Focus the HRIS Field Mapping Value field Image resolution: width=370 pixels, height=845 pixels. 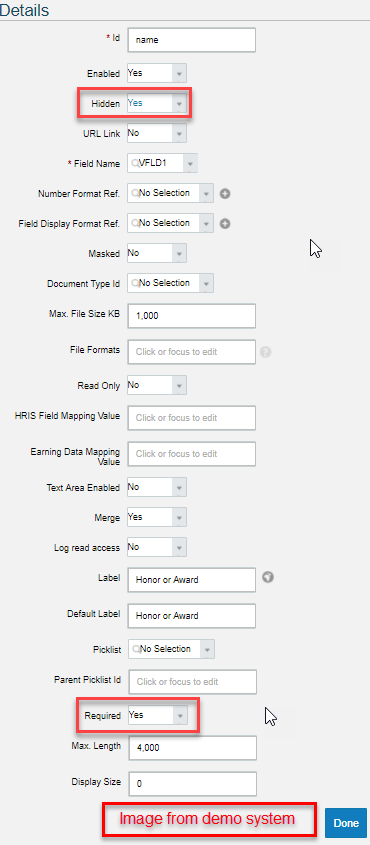191,418
